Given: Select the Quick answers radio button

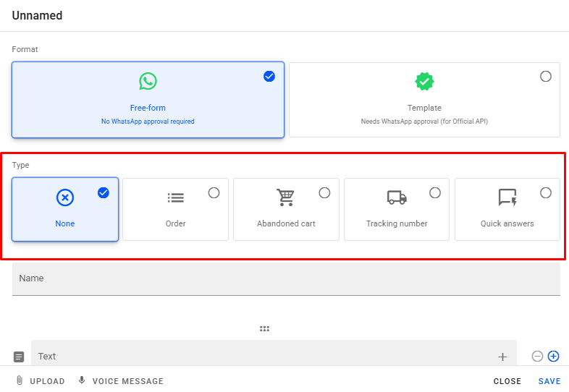Looking at the screenshot, I should tap(546, 192).
